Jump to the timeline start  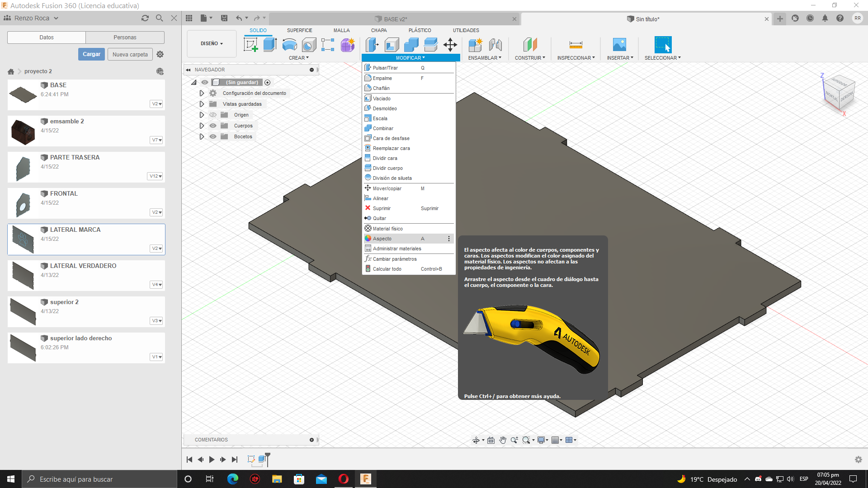pyautogui.click(x=189, y=460)
